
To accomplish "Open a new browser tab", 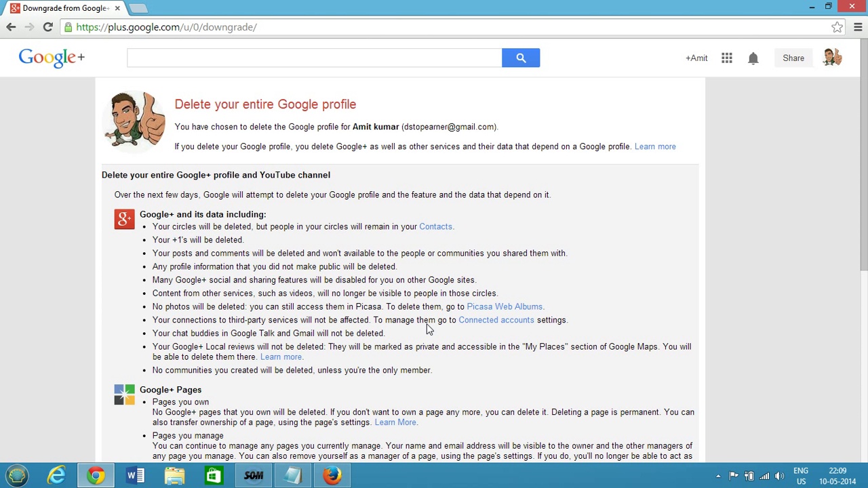I will click(138, 8).
